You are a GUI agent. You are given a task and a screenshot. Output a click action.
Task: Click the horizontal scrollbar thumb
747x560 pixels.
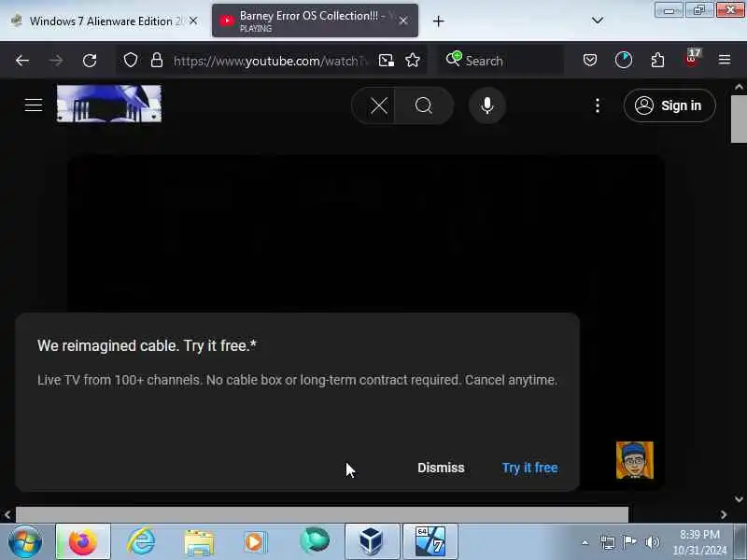322,515
